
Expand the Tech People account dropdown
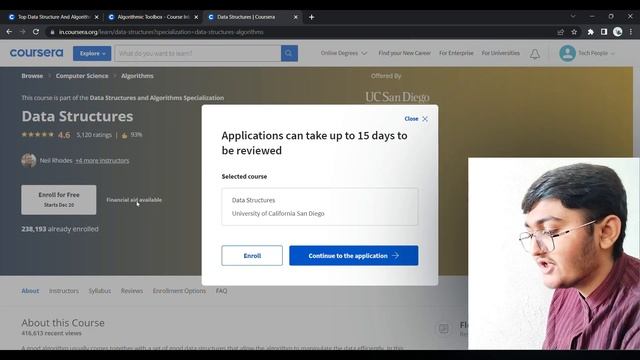(x=596, y=53)
